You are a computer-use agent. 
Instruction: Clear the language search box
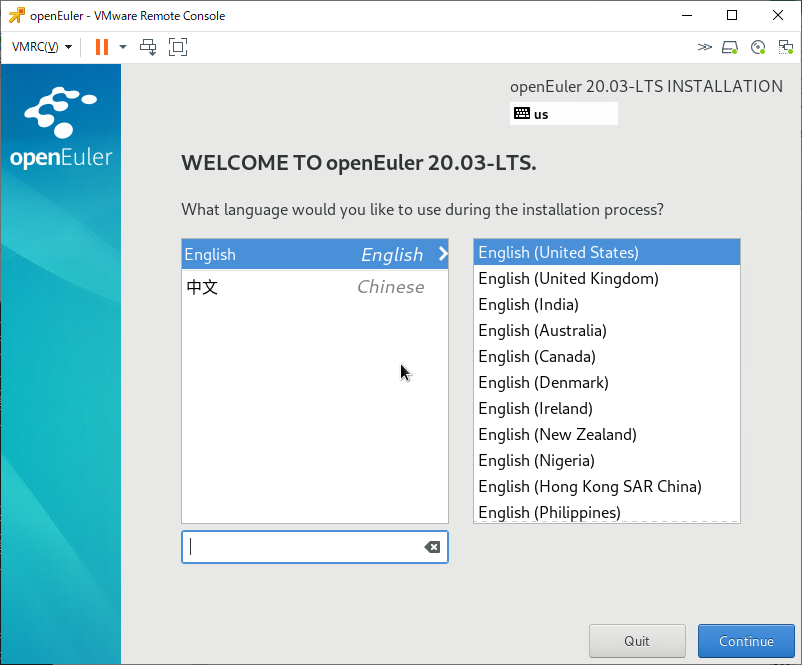(432, 547)
